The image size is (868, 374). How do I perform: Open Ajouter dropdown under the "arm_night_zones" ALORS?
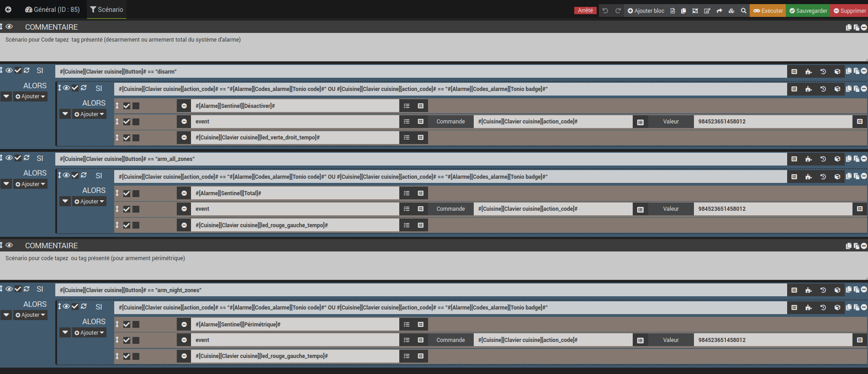tap(30, 315)
